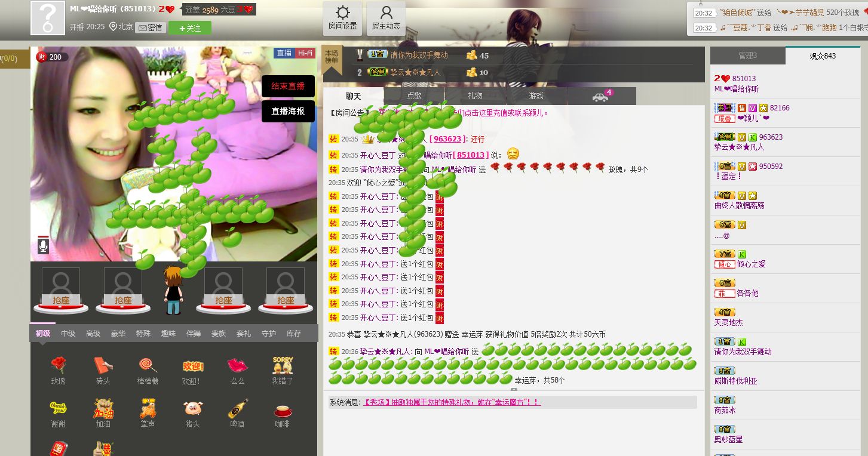
Task: Choose the Beer (啤酒) gift icon
Action: [x=238, y=409]
